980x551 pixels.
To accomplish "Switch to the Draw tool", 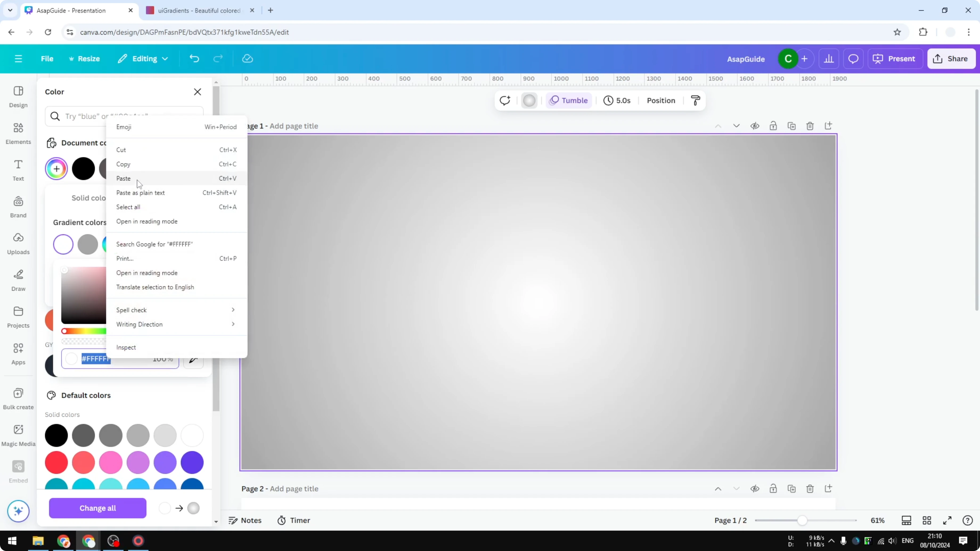I will (x=18, y=279).
